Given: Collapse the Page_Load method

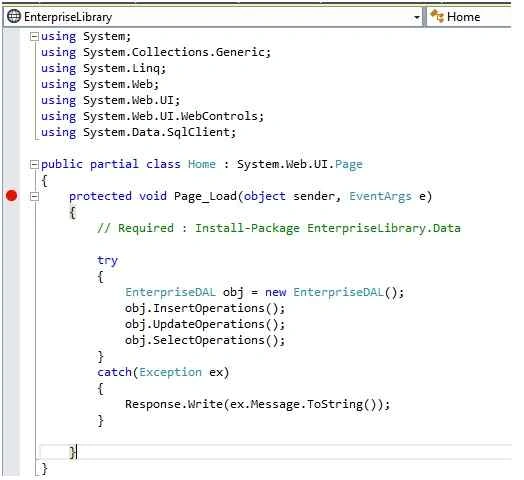Looking at the screenshot, I should point(34,196).
